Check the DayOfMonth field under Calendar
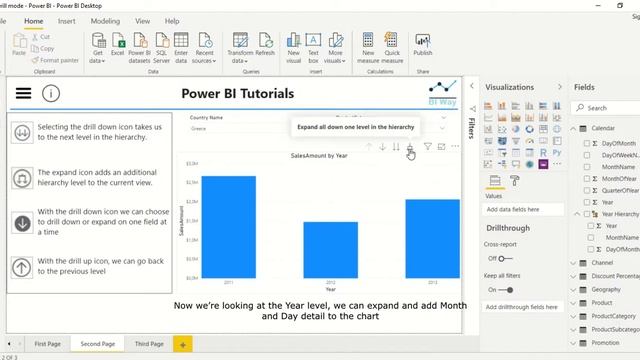Image resolution: width=640 pixels, height=360 pixels. 587,143
